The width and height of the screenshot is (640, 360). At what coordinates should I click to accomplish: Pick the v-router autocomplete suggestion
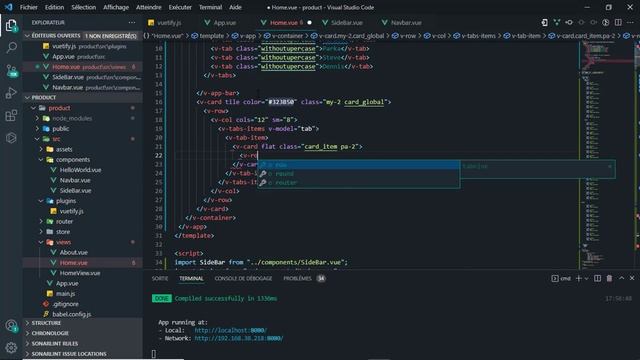[358, 183]
